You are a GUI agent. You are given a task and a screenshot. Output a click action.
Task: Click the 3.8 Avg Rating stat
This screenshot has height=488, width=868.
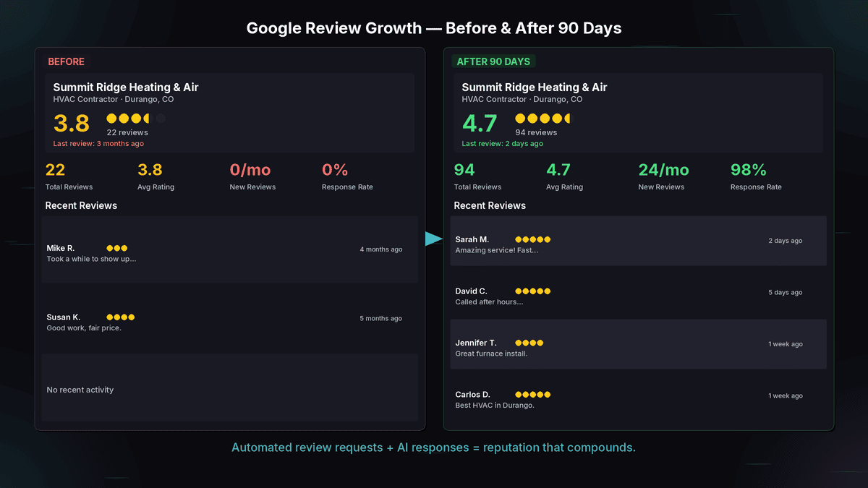pos(156,176)
